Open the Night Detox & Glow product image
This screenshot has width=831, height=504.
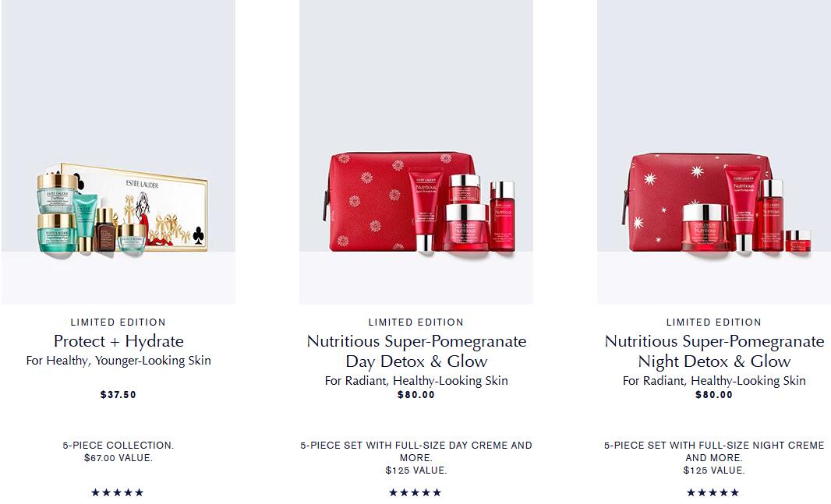(x=714, y=152)
